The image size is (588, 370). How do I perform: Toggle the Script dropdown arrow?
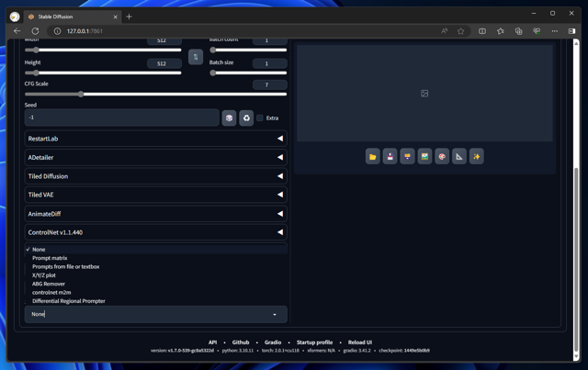pyautogui.click(x=275, y=315)
